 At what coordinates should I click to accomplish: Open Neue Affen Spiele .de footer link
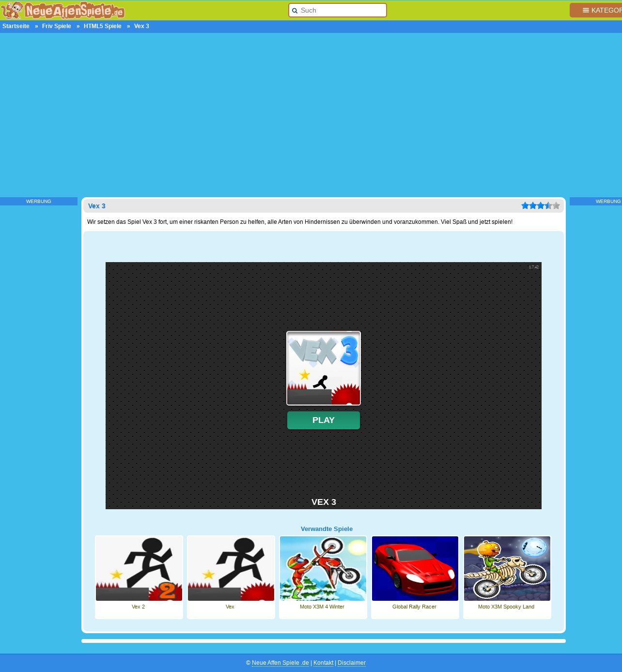pos(280,663)
